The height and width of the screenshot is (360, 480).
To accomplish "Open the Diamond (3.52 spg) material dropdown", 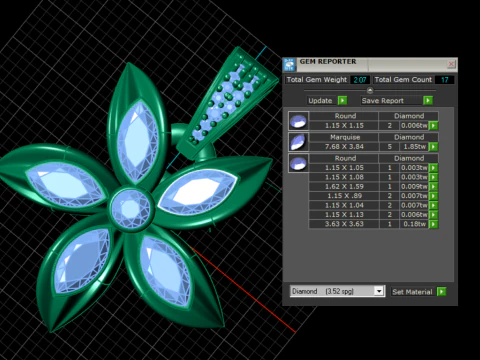I will pos(379,291).
